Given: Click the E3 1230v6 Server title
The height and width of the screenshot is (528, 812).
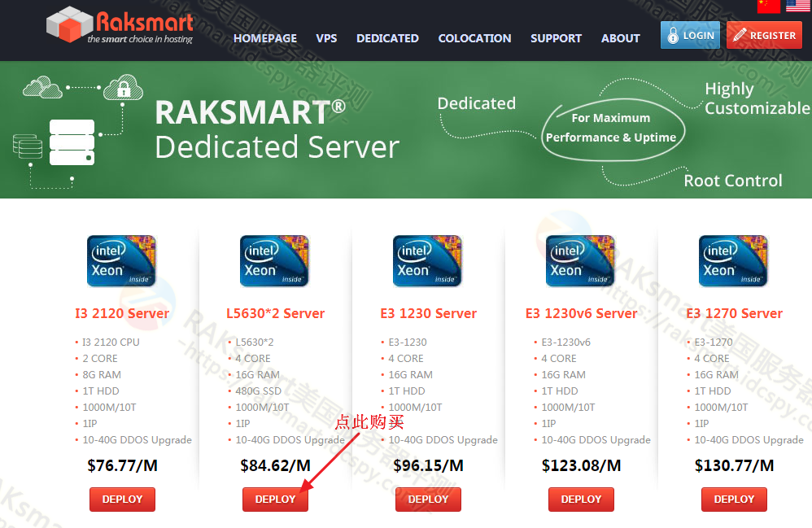Looking at the screenshot, I should click(581, 314).
